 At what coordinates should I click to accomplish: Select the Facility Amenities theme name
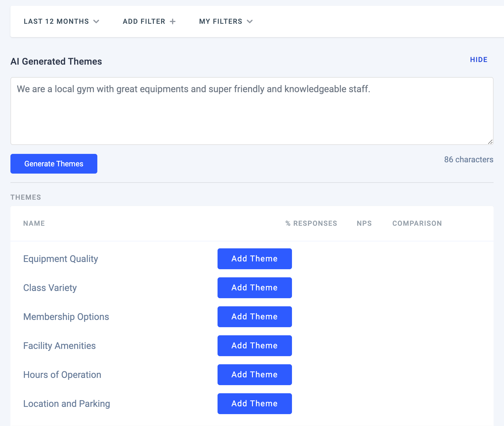tap(59, 346)
